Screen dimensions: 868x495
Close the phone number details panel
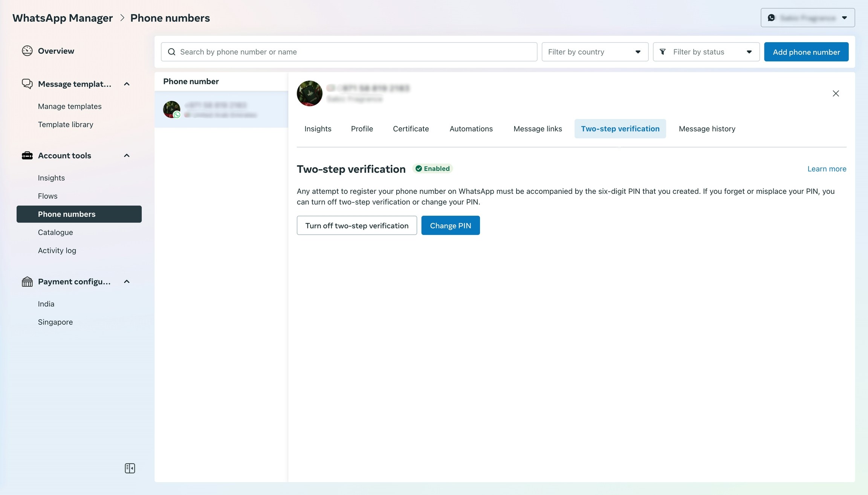[835, 93]
